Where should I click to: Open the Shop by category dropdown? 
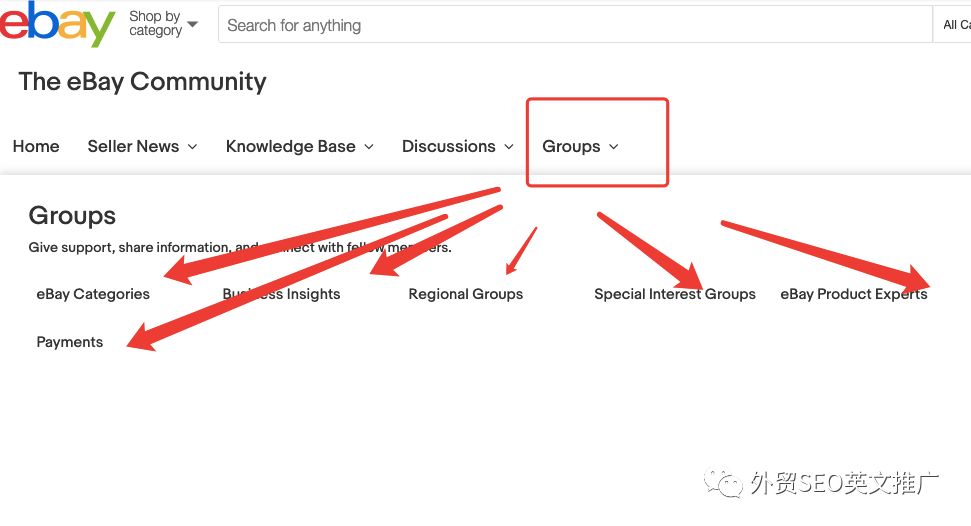163,24
